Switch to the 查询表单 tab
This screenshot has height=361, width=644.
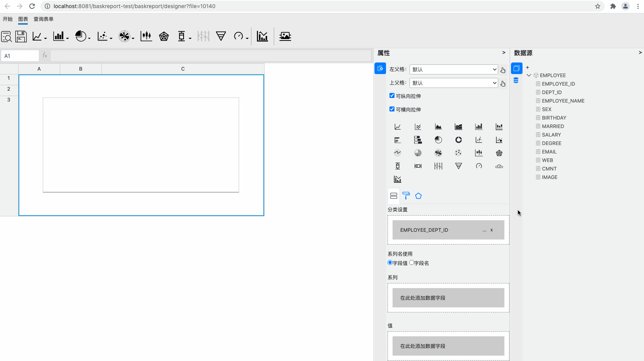click(44, 19)
